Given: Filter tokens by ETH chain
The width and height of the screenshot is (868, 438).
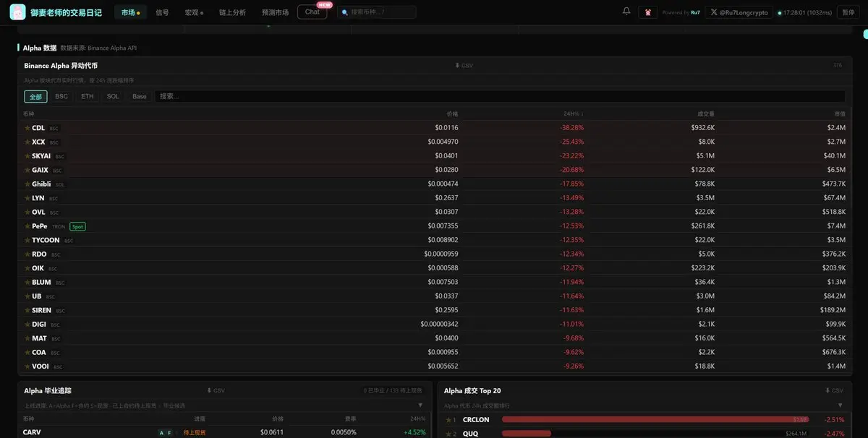Looking at the screenshot, I should [x=87, y=96].
